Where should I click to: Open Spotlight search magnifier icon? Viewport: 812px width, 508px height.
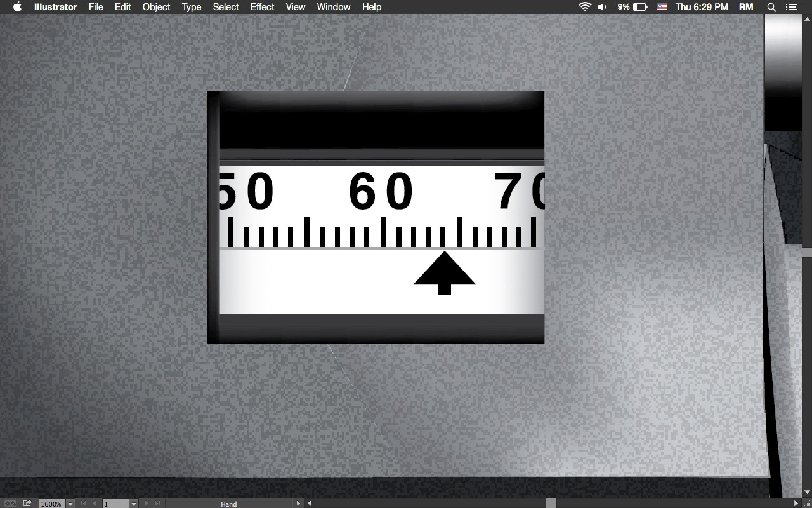[771, 7]
